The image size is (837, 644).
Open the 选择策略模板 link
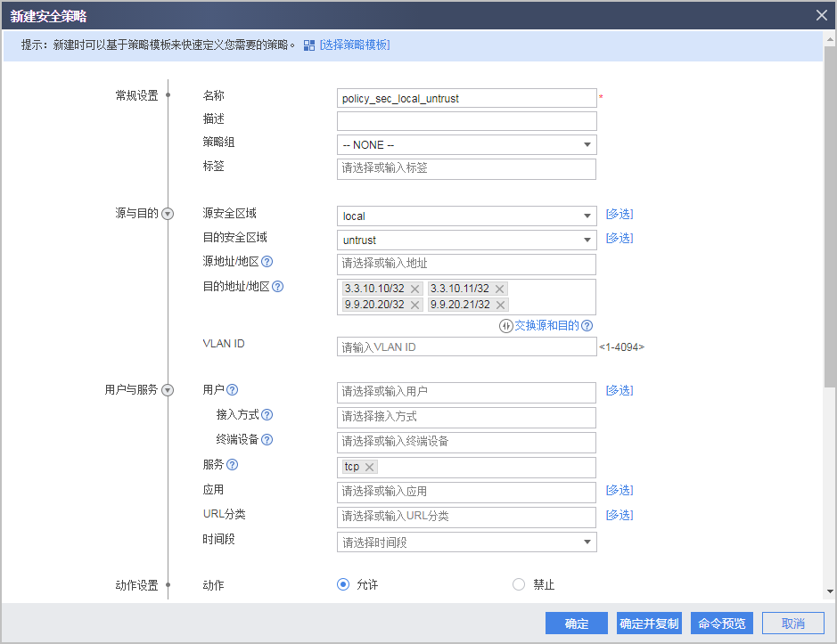click(352, 44)
